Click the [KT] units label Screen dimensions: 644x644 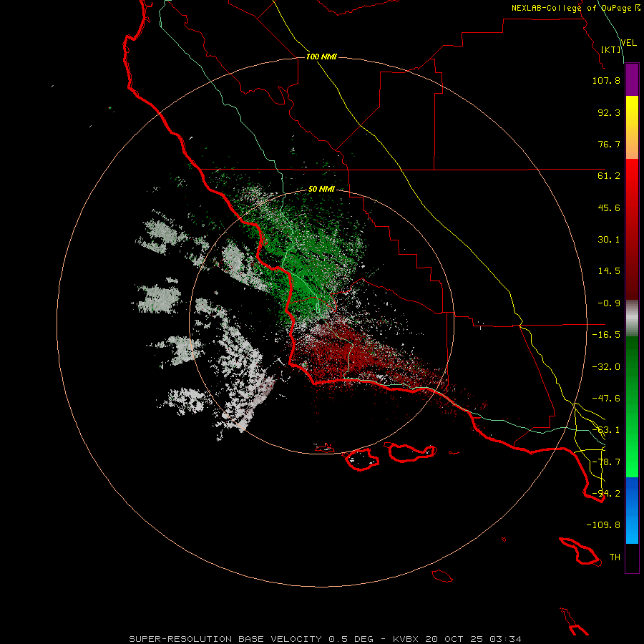click(610, 49)
